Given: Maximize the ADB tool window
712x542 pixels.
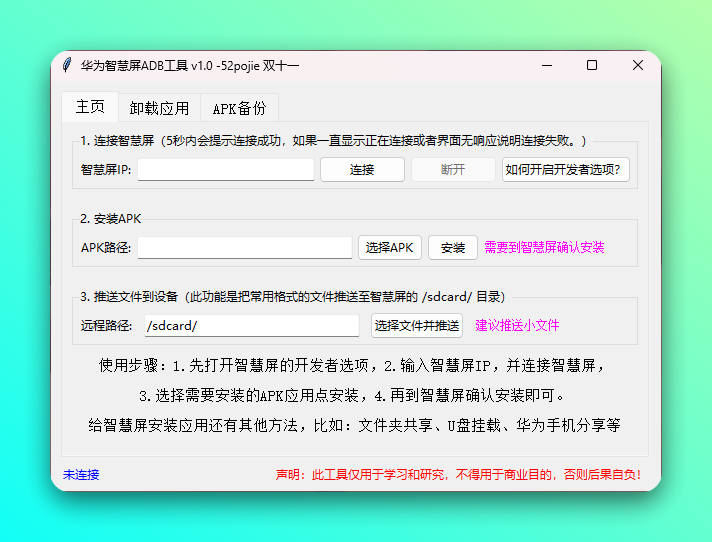Looking at the screenshot, I should point(592,65).
